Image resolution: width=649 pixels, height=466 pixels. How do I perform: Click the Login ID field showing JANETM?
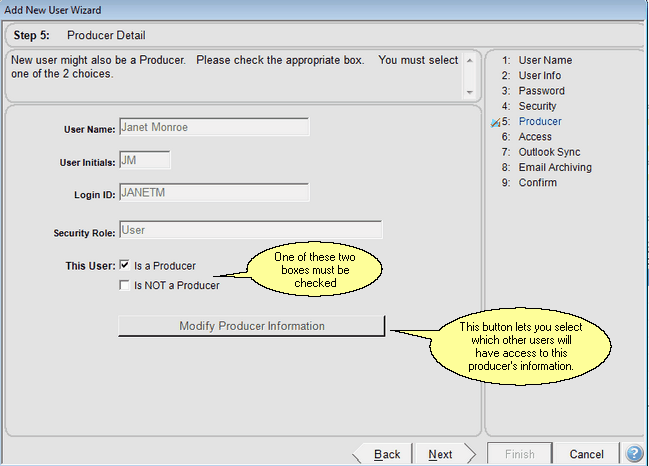point(213,192)
